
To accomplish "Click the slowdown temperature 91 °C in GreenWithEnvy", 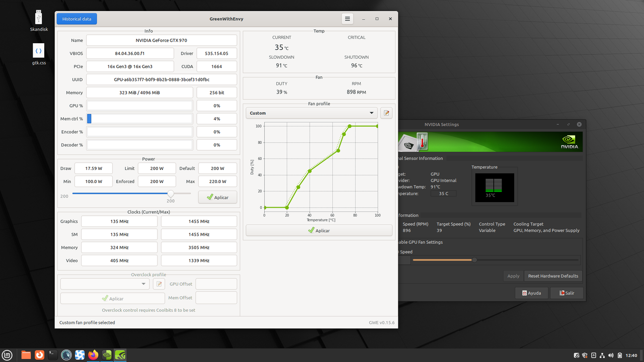I will pos(282,65).
